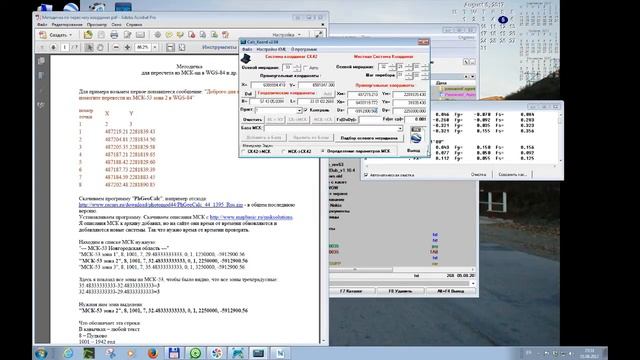This screenshot has width=640, height=360.
Task: Click the Очистить button in Calc_Koord
Action: coord(252,120)
